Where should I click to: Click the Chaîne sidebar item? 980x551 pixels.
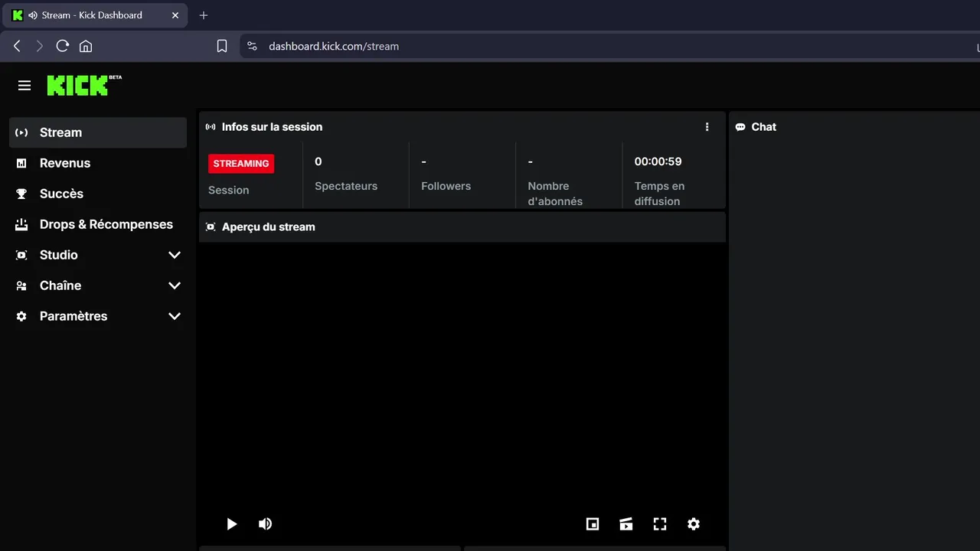pyautogui.click(x=98, y=285)
